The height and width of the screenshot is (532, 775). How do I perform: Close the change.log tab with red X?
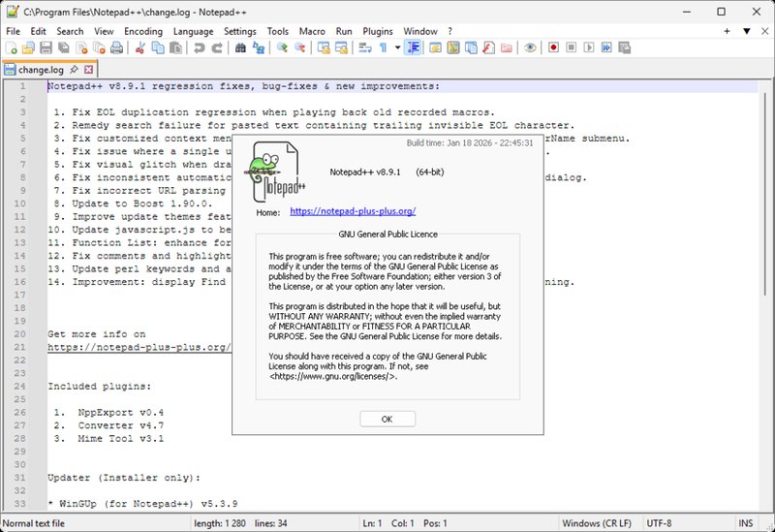point(88,69)
